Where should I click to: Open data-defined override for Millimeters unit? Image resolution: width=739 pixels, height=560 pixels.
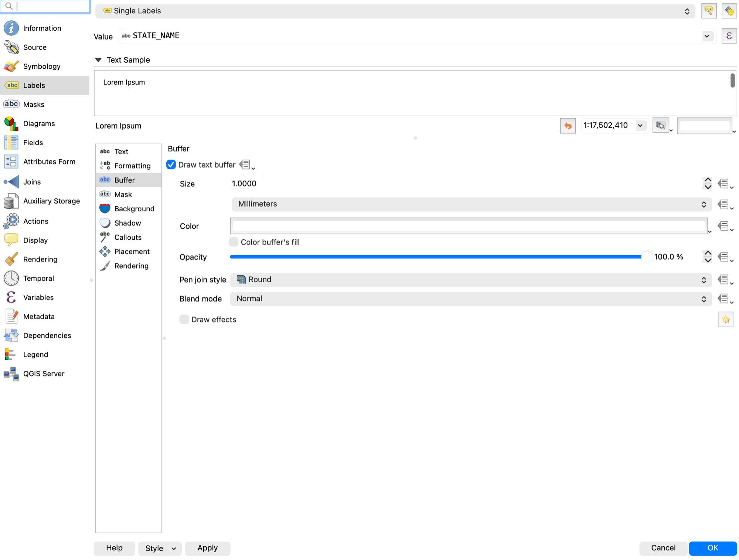click(x=725, y=204)
